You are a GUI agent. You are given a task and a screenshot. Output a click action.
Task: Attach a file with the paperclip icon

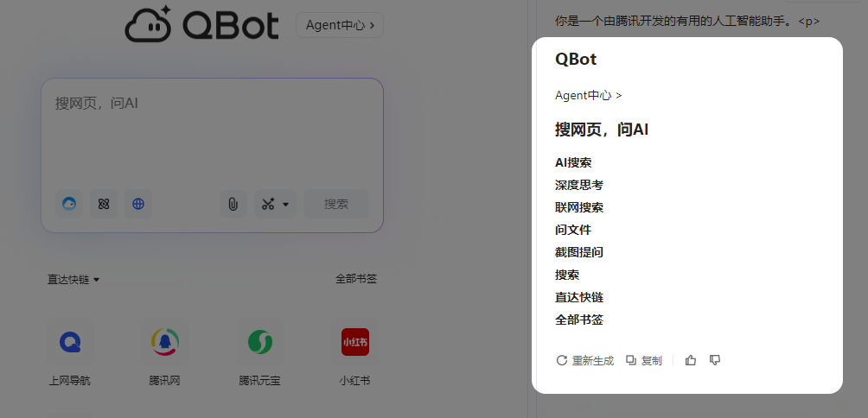pyautogui.click(x=233, y=204)
